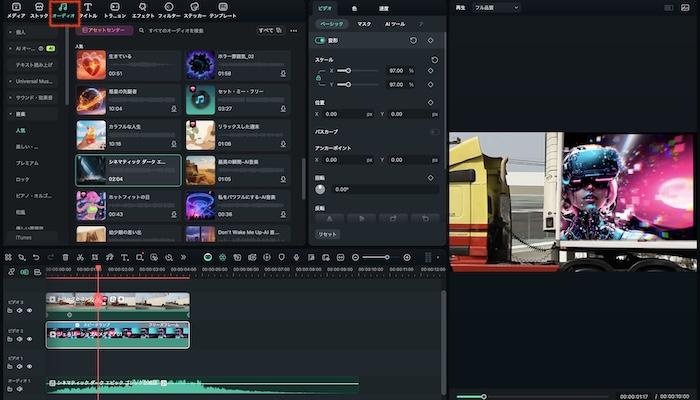Viewport: 700px width, 400px height.
Task: Open the フル品質 playback quality dropdown
Action: point(497,7)
